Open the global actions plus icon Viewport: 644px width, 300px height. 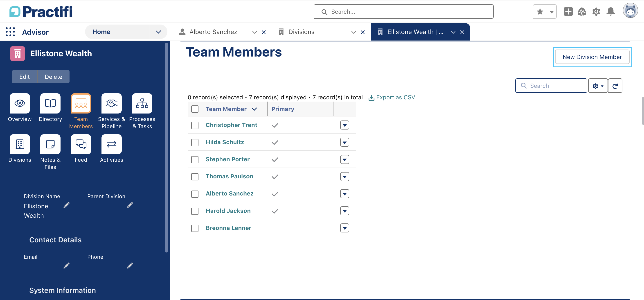568,11
